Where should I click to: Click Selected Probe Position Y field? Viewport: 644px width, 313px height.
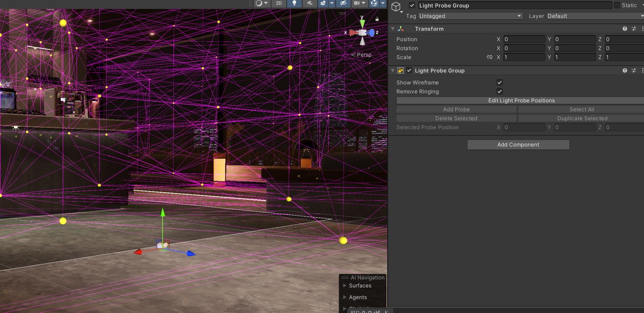[x=574, y=128]
